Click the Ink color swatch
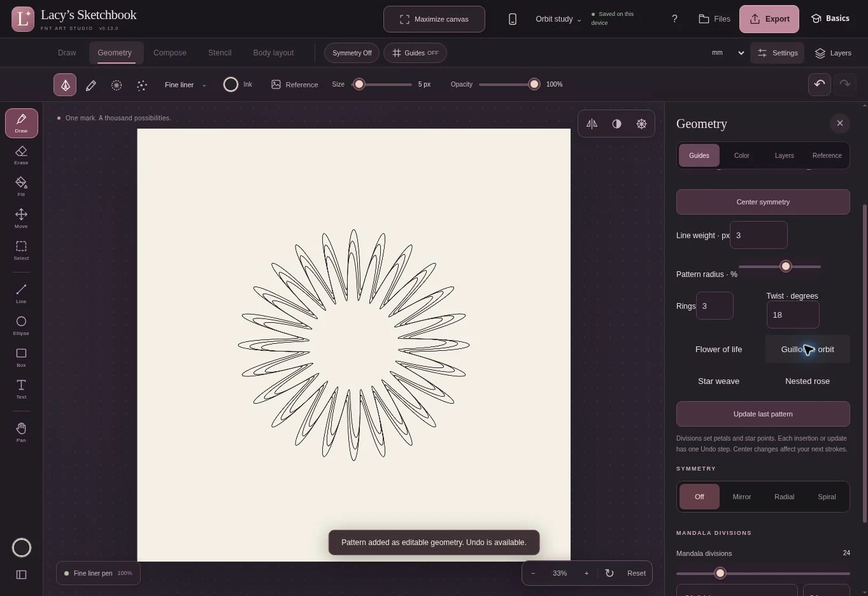Image resolution: width=868 pixels, height=596 pixels. point(231,84)
